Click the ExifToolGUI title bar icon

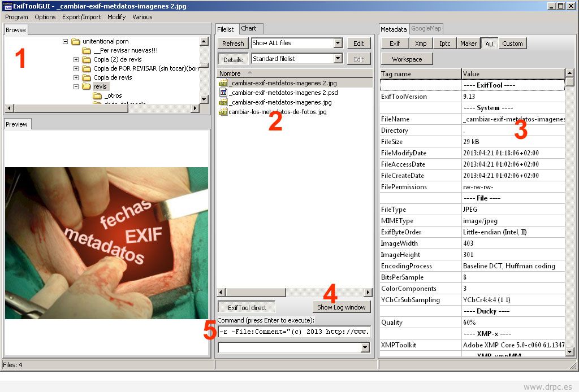point(7,6)
